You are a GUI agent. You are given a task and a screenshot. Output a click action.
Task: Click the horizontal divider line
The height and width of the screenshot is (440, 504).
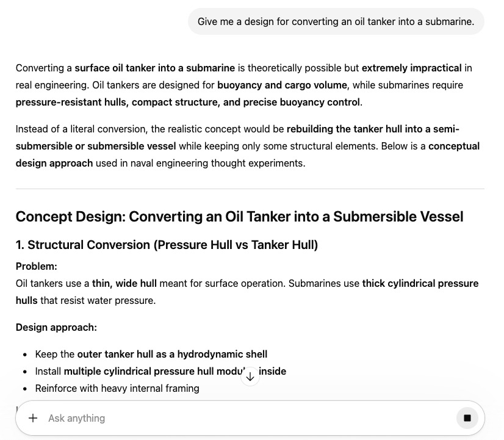pos(250,189)
